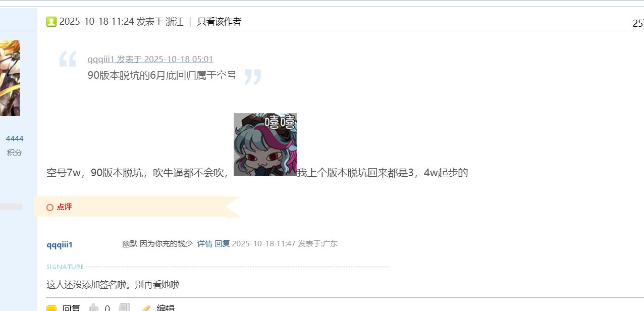Click the yellow reply icon at bottom
The width and height of the screenshot is (644, 311).
tap(51, 308)
